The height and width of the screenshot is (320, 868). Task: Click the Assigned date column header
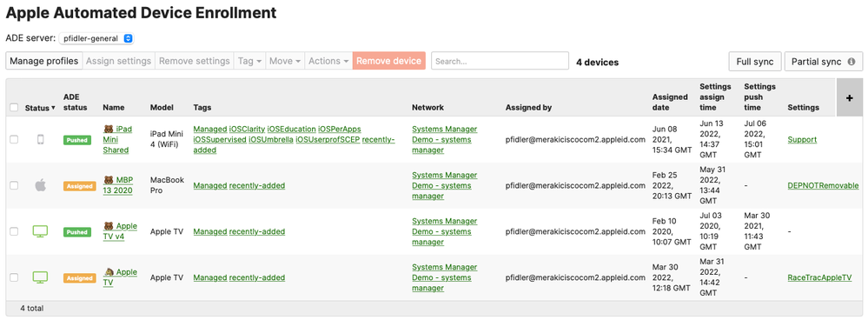[670, 103]
